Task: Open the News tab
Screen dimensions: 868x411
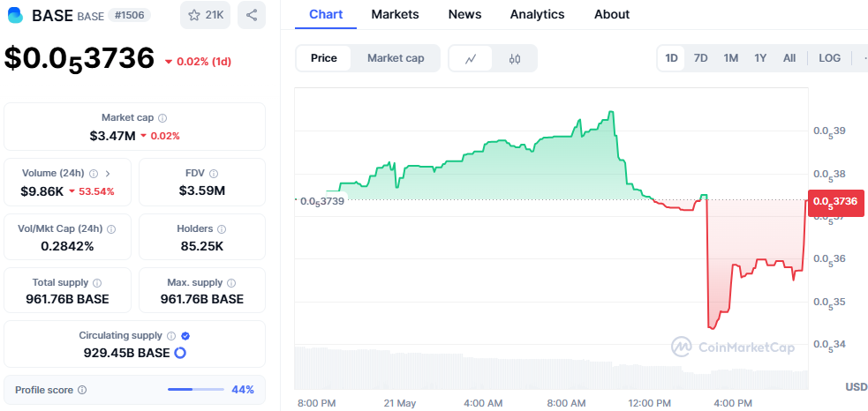Action: point(465,15)
